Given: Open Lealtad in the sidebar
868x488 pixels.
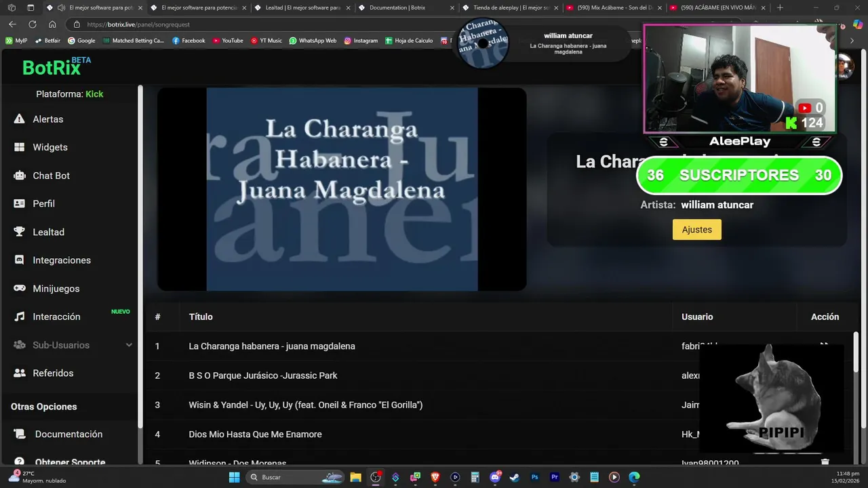Looking at the screenshot, I should tap(48, 232).
